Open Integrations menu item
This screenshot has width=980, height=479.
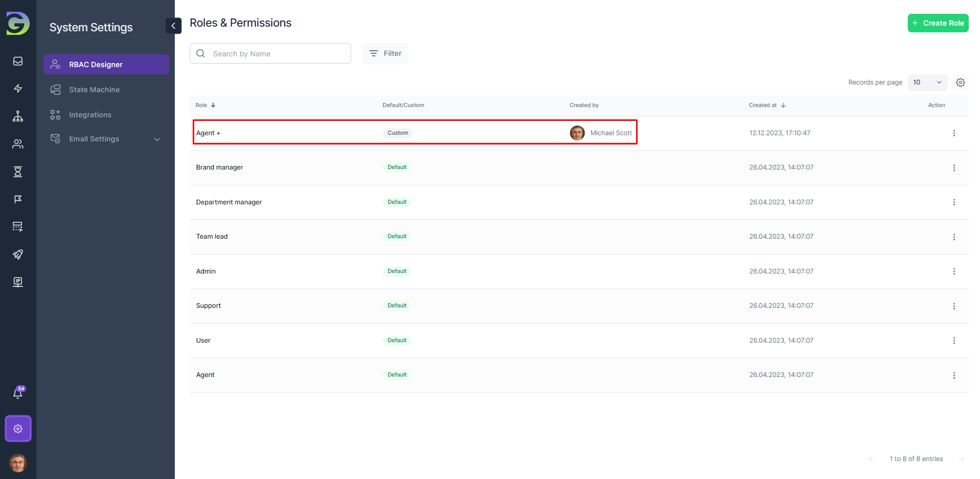click(90, 115)
